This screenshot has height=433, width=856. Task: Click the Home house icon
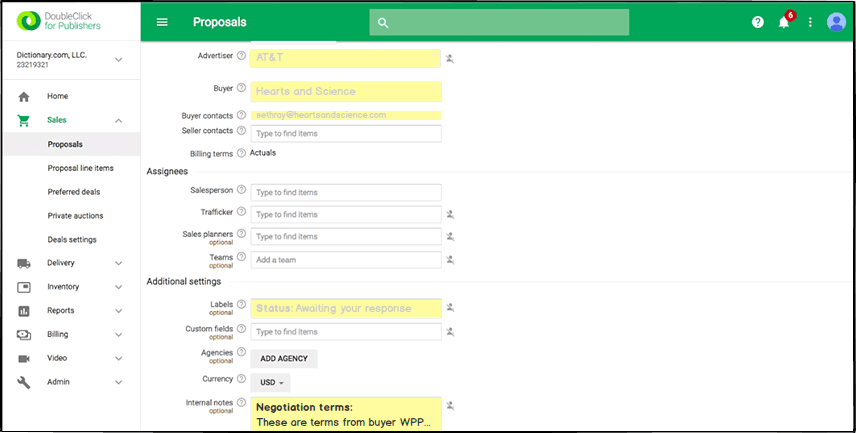(23, 97)
